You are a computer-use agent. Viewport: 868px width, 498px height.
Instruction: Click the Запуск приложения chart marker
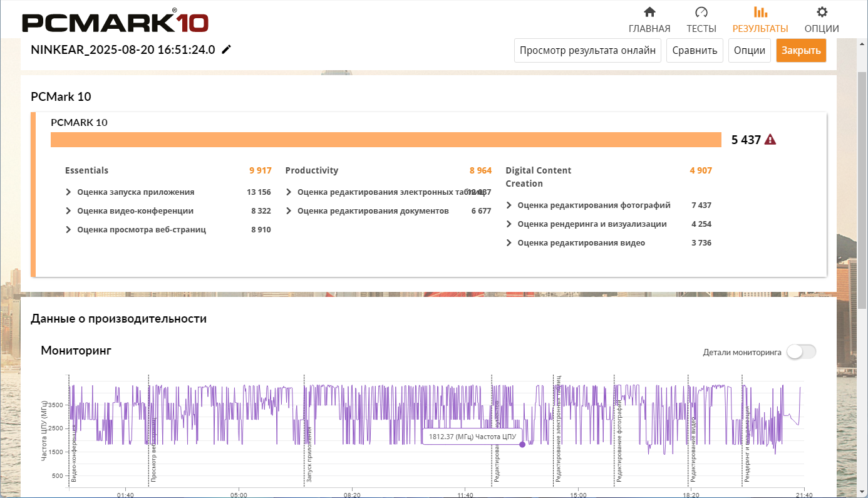[309, 454]
